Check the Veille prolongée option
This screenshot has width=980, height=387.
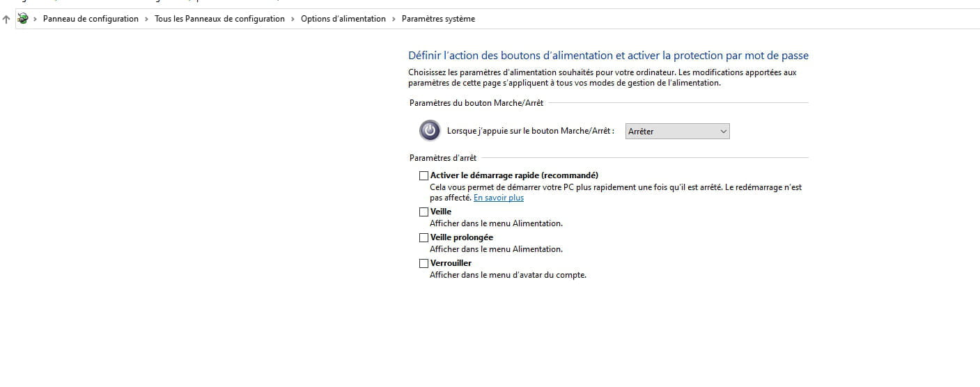[x=423, y=237]
